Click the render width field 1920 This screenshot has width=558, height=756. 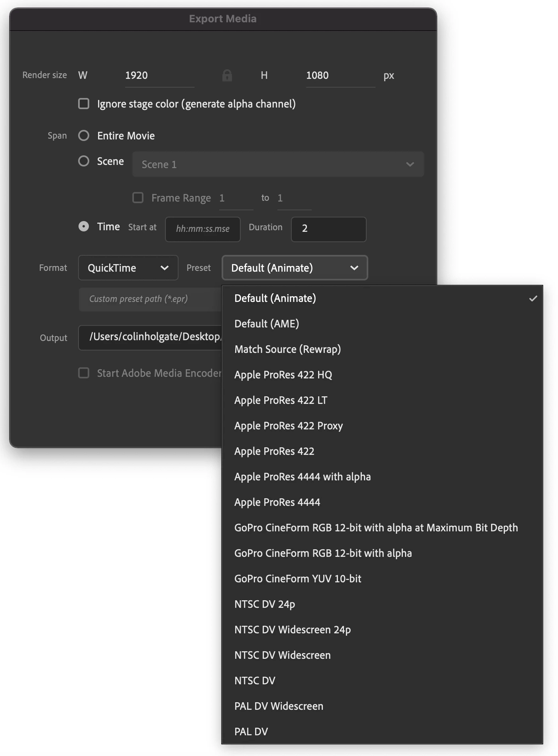[x=159, y=76]
